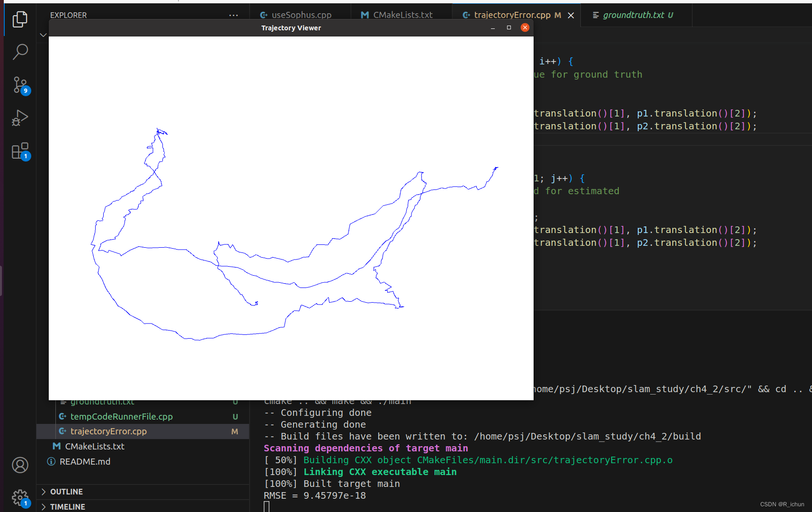Close the Trajectory Viewer window
The height and width of the screenshot is (512, 812).
[x=525, y=27]
